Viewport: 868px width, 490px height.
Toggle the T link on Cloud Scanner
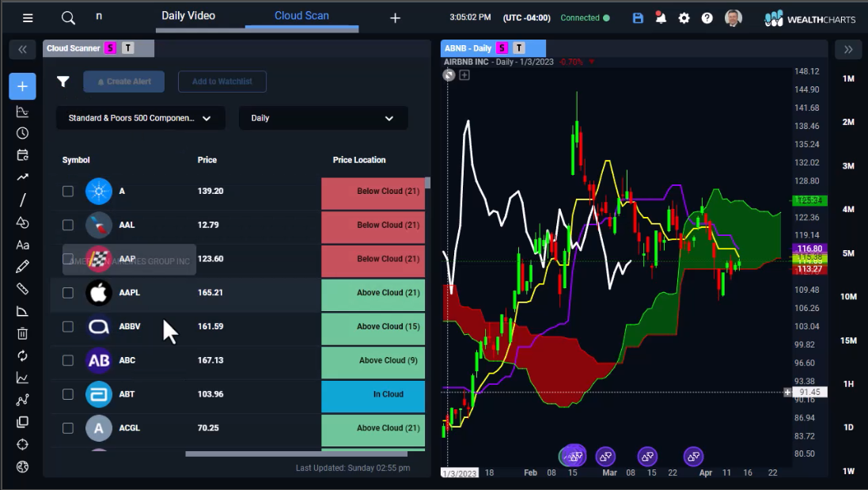128,48
